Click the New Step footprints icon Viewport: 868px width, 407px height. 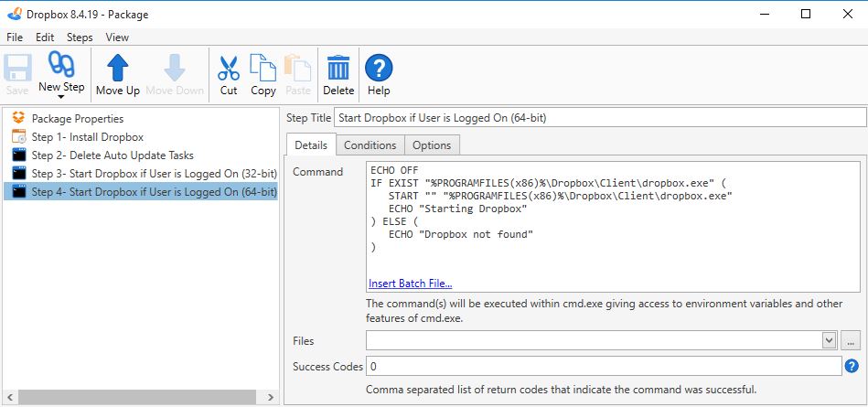[x=61, y=64]
